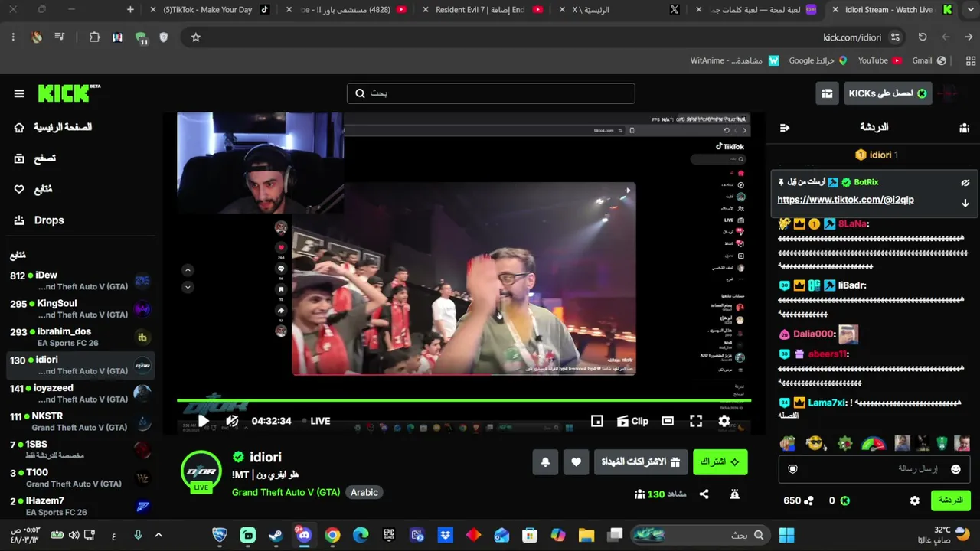This screenshot has height=551, width=980.
Task: Expand the pinned message arrow
Action: [965, 203]
